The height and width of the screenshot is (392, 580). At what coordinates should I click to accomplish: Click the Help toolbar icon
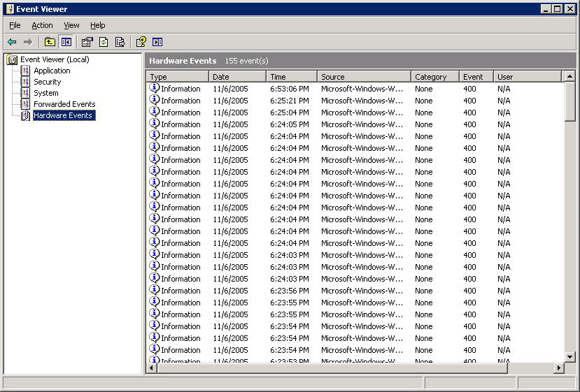click(141, 42)
